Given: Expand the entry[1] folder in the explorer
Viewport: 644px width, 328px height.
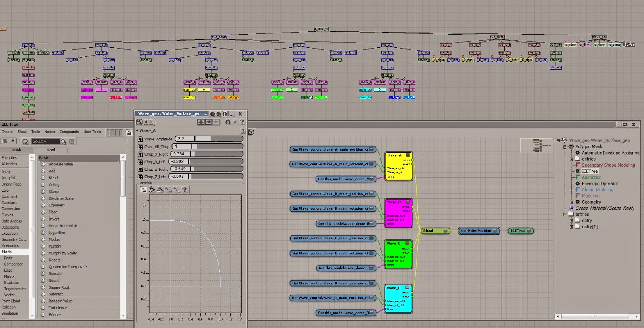Looking at the screenshot, I should tap(571, 227).
